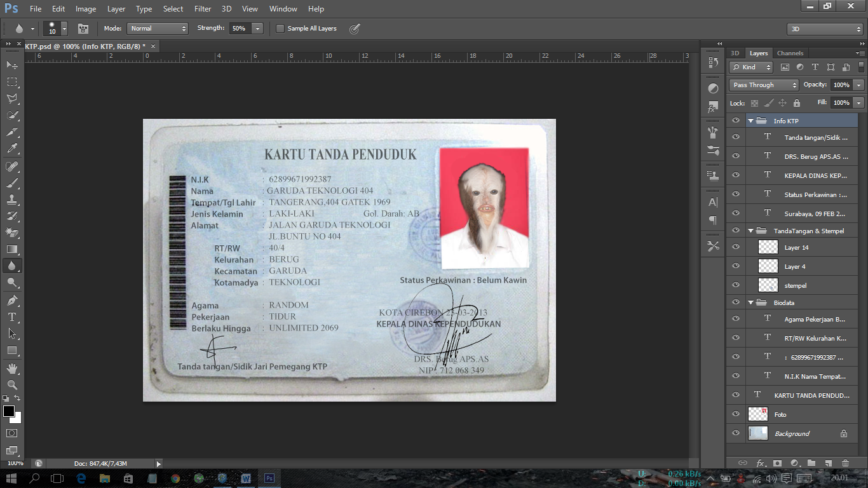Image resolution: width=868 pixels, height=488 pixels.
Task: Filter layers by type layers icon
Action: click(815, 67)
